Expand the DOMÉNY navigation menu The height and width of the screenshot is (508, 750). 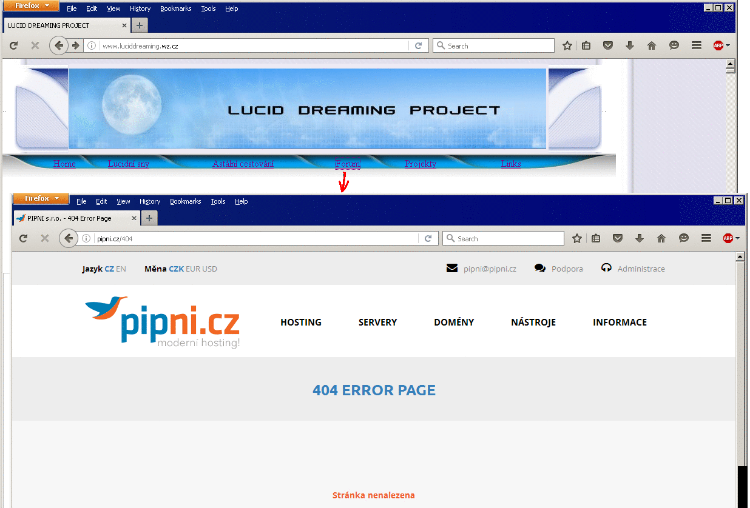click(454, 323)
